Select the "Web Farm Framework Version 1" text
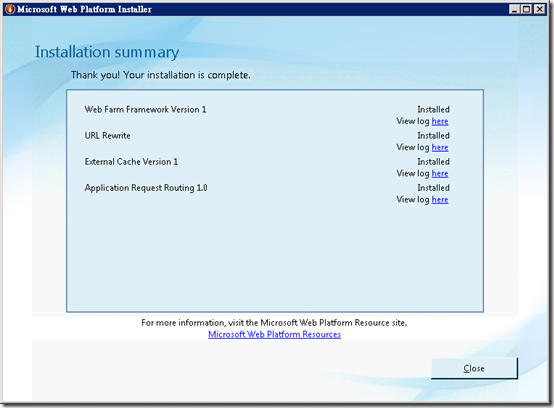Image resolution: width=554 pixels, height=408 pixels. tap(145, 110)
